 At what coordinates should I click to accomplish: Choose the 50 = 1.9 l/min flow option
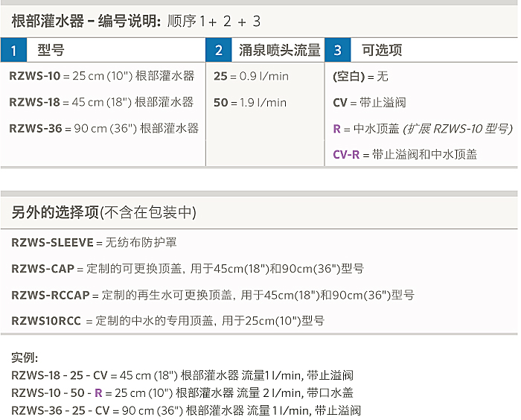coord(249,102)
